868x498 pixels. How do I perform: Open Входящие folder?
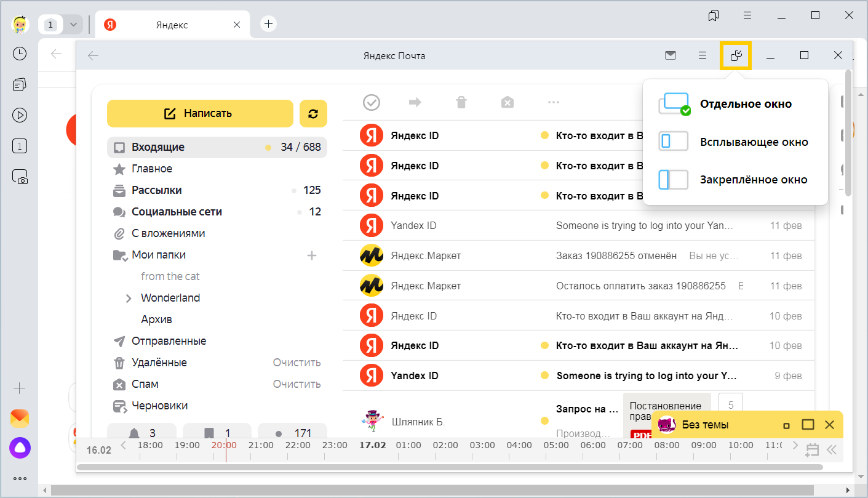(217, 147)
